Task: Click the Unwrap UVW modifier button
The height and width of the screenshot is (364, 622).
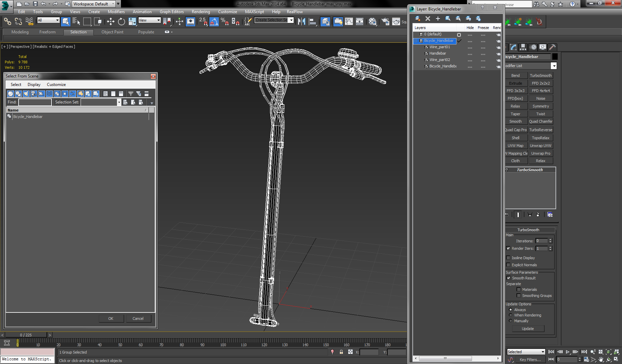Action: (x=541, y=146)
